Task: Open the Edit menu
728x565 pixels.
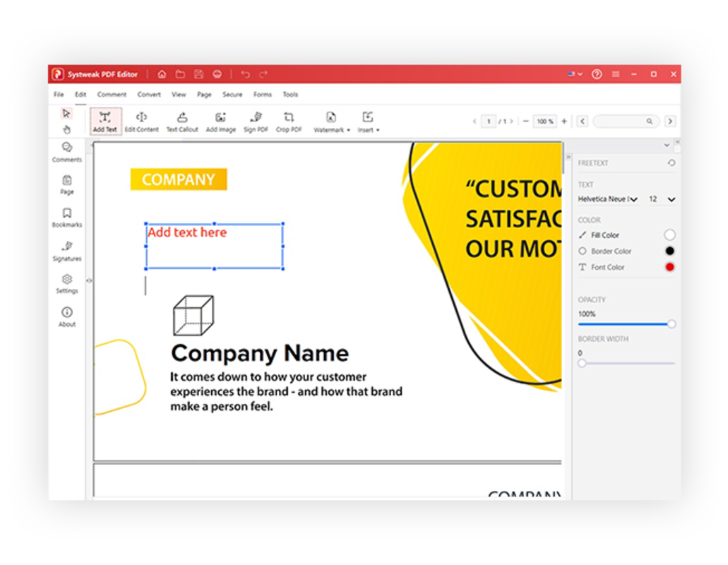Action: click(x=80, y=94)
